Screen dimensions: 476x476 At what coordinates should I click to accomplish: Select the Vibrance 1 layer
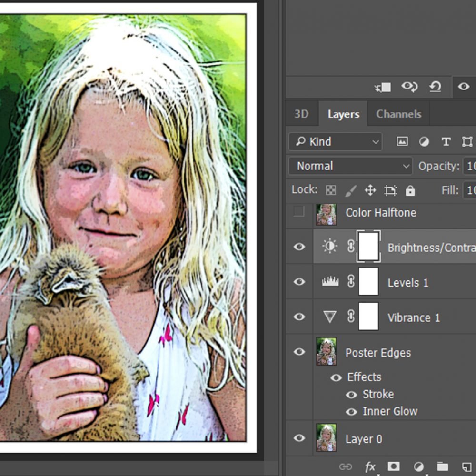tap(414, 317)
